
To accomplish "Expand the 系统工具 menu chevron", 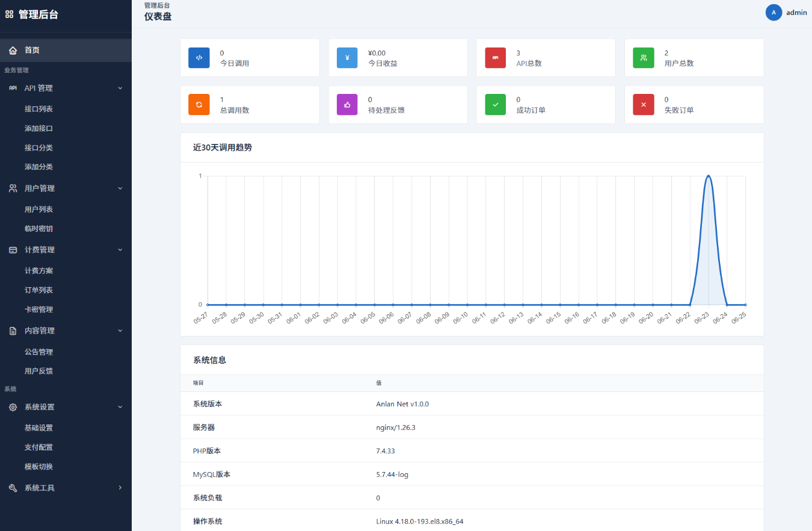I will (120, 488).
